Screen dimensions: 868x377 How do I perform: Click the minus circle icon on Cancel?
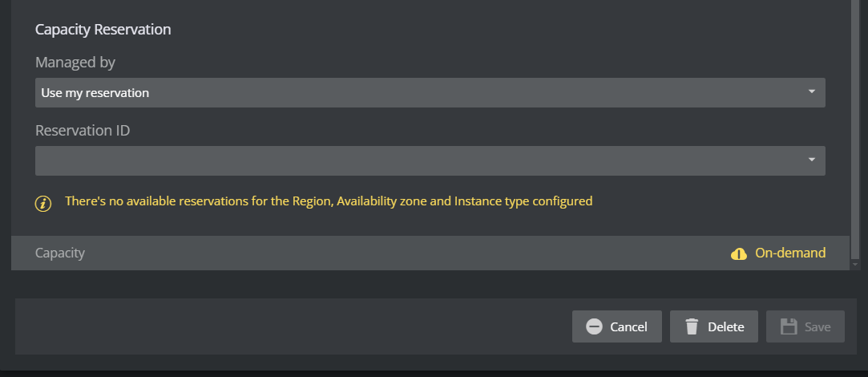point(594,326)
